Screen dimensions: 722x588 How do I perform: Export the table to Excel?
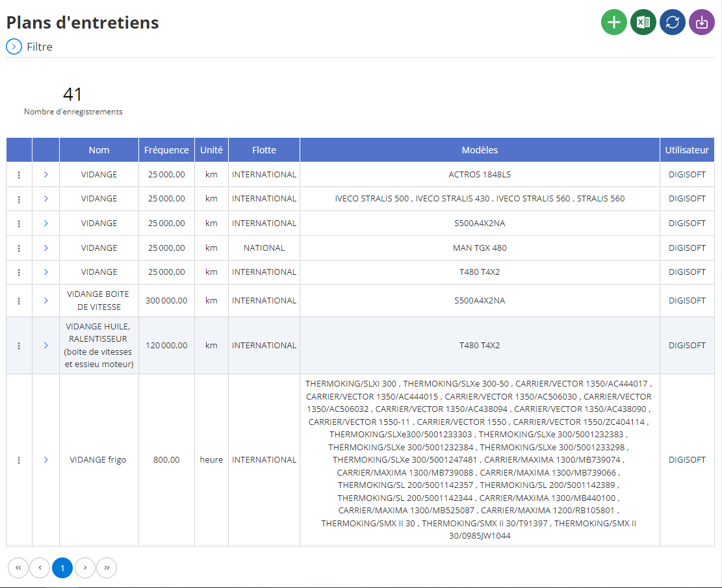pyautogui.click(x=643, y=22)
